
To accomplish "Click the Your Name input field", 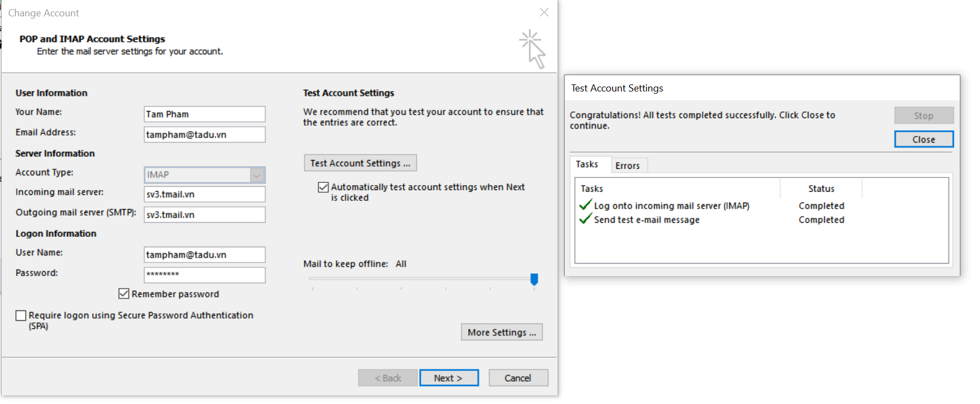I will click(x=204, y=114).
